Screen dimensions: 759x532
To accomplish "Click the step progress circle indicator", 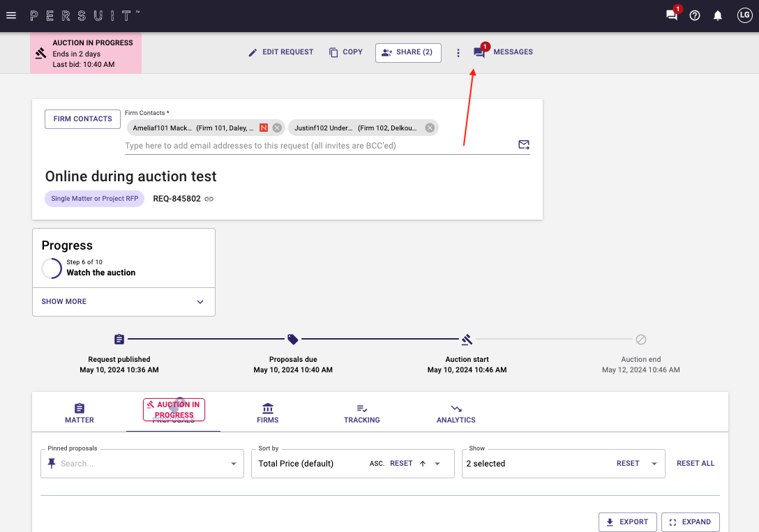I will point(52,268).
